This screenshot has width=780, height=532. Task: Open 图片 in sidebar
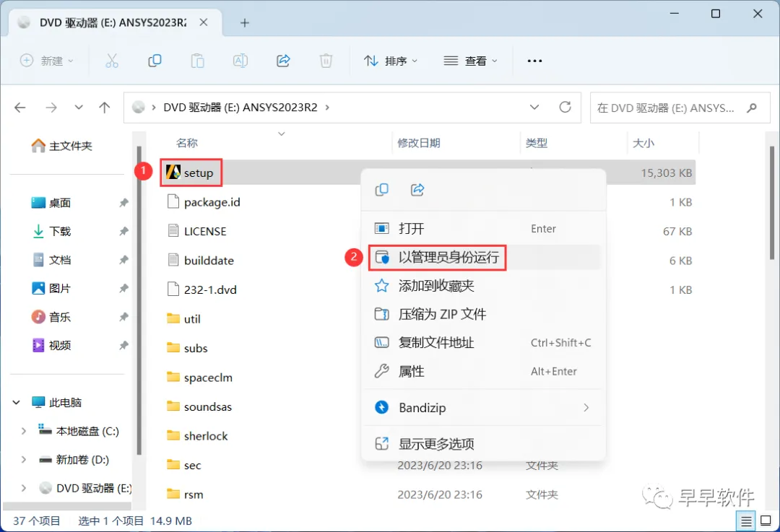click(x=52, y=288)
